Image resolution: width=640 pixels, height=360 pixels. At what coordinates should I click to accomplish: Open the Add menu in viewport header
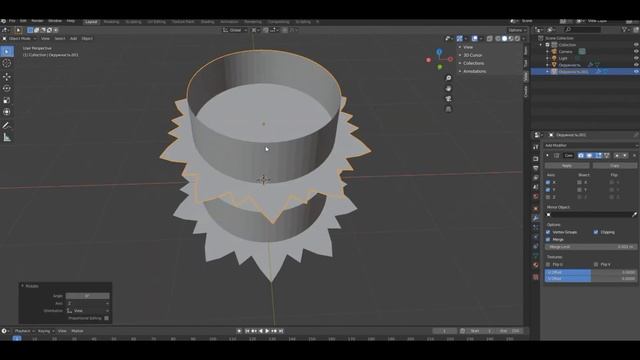click(x=73, y=38)
